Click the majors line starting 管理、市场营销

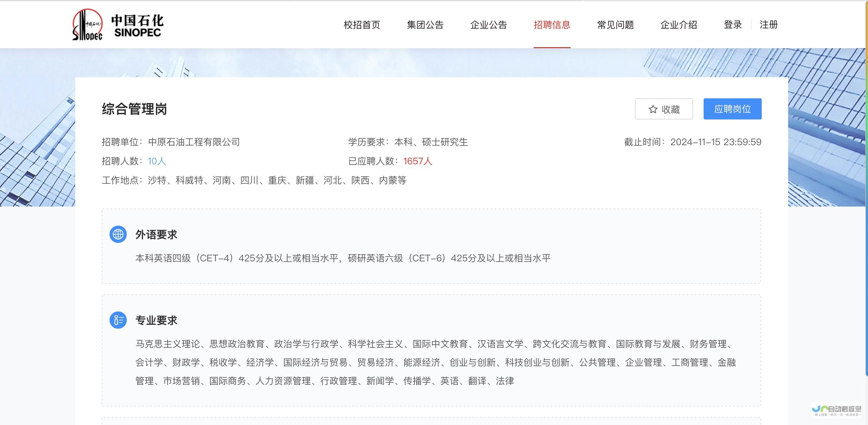tap(324, 381)
